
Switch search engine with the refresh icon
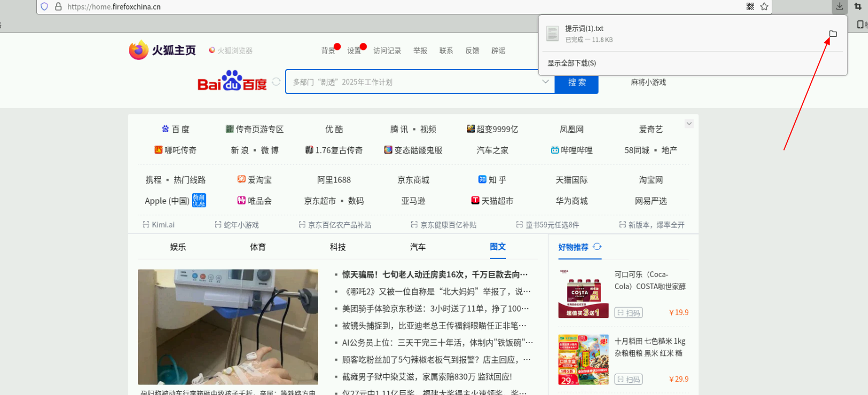coord(276,81)
